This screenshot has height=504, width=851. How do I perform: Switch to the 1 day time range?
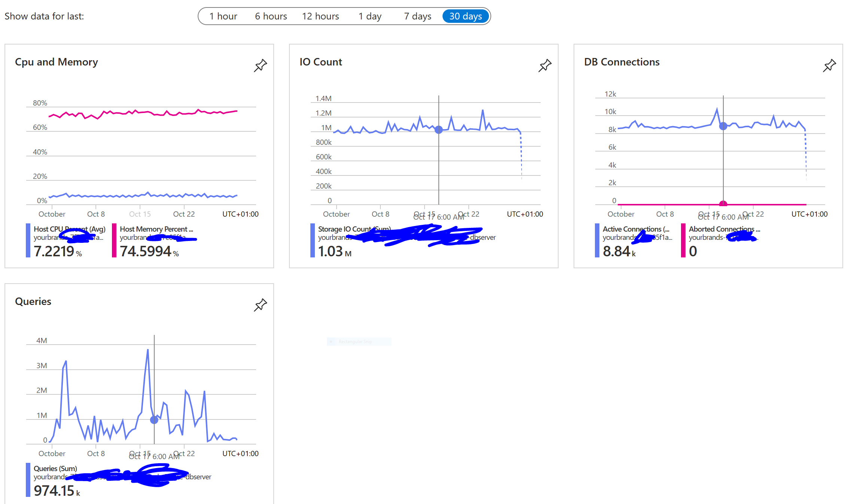pyautogui.click(x=370, y=16)
